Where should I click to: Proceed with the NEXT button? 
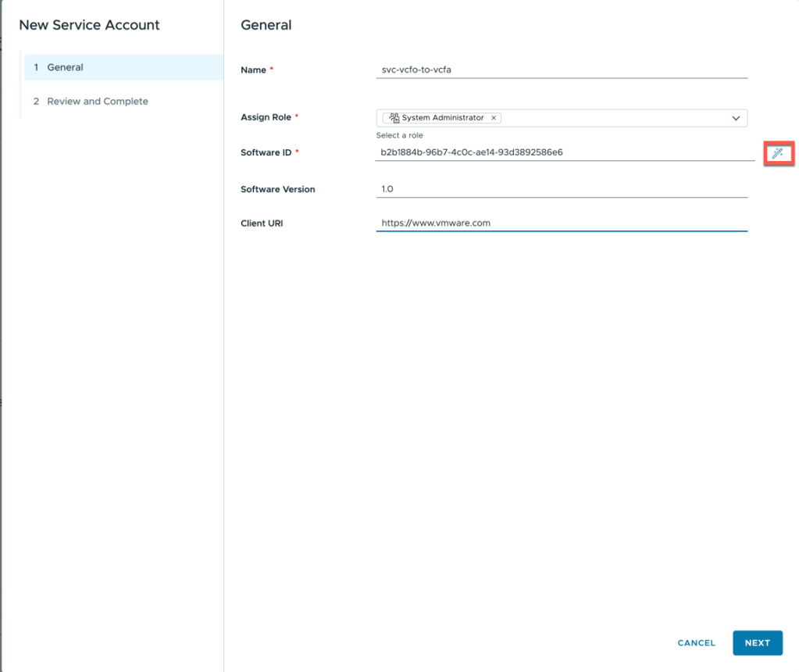757,643
